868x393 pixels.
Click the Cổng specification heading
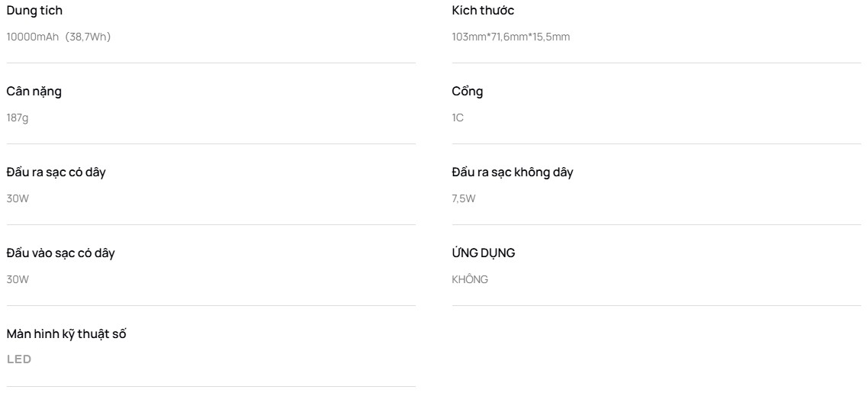point(468,92)
